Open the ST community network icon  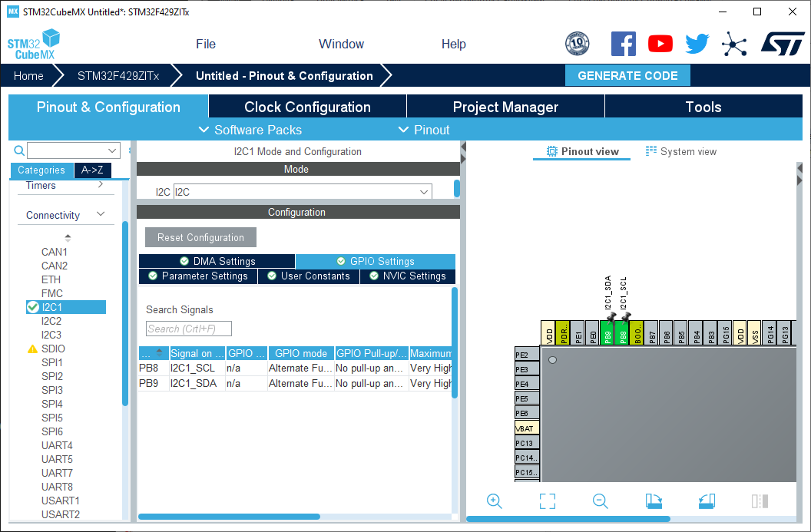pos(734,44)
